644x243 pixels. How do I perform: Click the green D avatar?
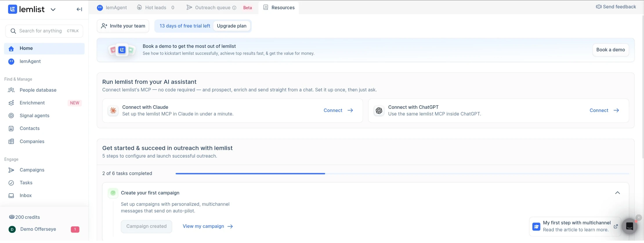12,229
